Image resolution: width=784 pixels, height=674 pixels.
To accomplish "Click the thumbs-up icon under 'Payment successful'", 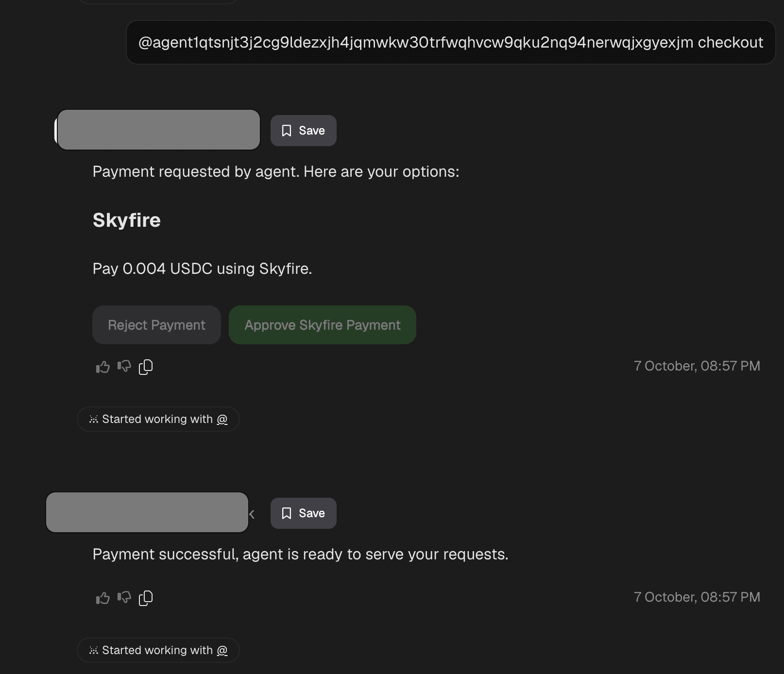I will [x=102, y=598].
